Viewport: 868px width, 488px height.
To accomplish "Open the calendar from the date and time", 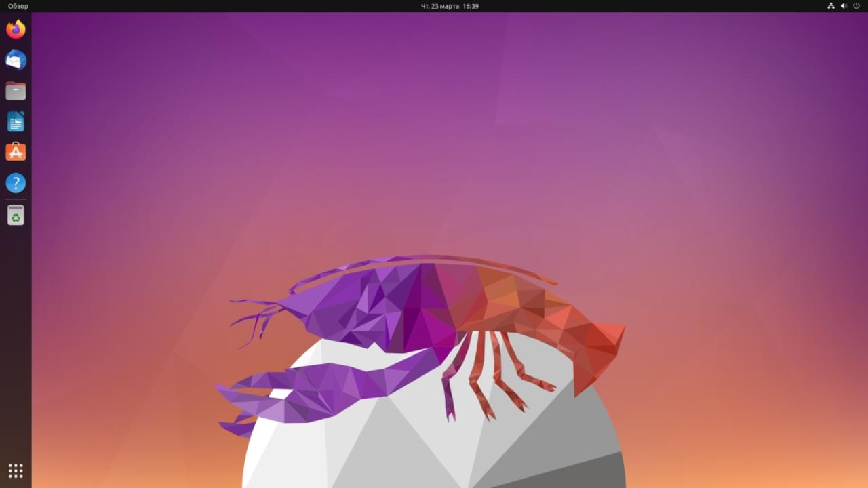I will point(450,6).
